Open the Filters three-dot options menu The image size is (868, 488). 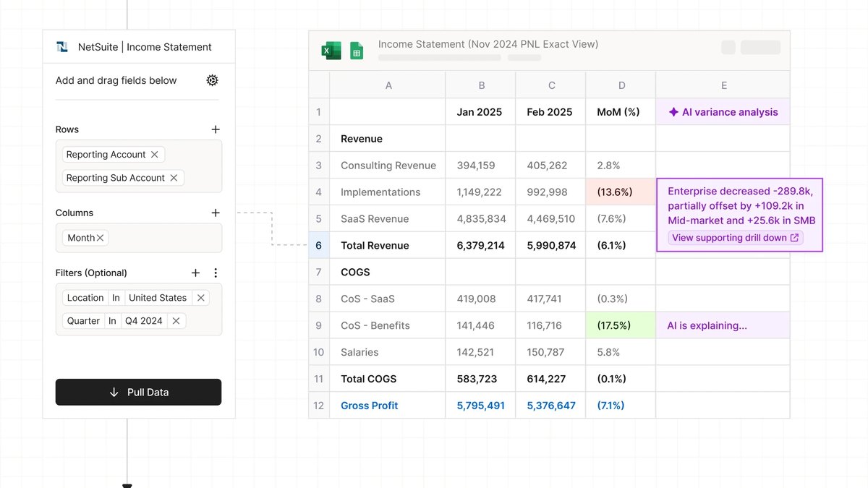coord(216,273)
